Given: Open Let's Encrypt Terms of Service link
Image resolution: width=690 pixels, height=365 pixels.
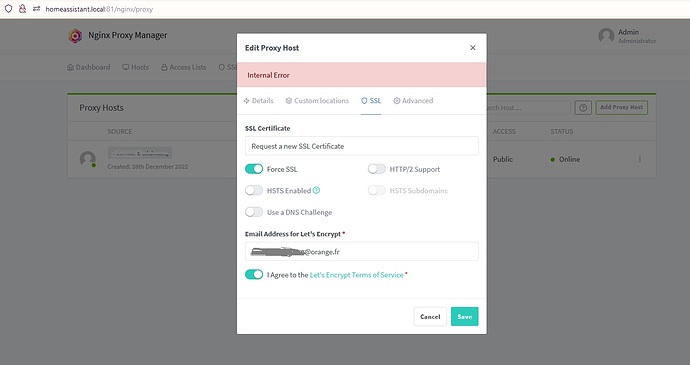Looking at the screenshot, I should click(x=356, y=275).
